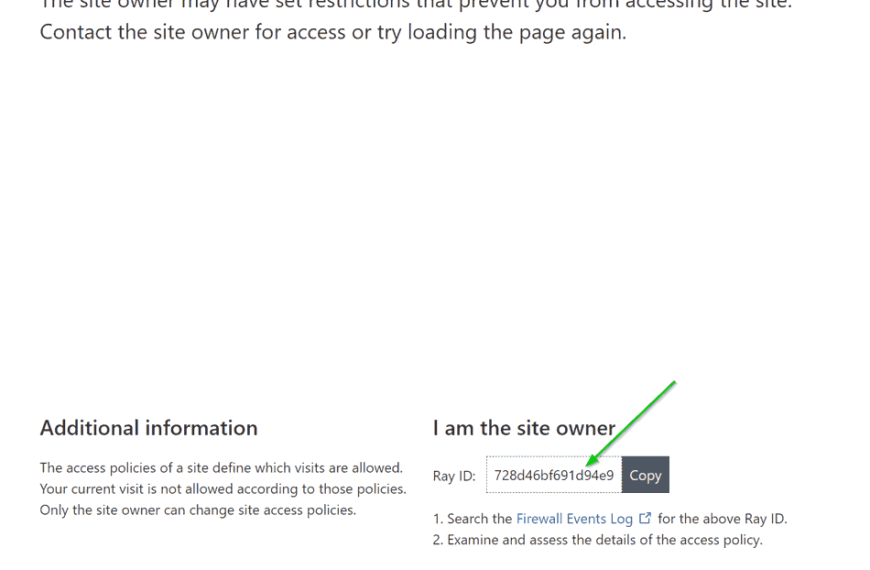Viewport: 870px width, 570px height.
Task: Click the 'I am the site owner' heading
Action: pos(524,428)
